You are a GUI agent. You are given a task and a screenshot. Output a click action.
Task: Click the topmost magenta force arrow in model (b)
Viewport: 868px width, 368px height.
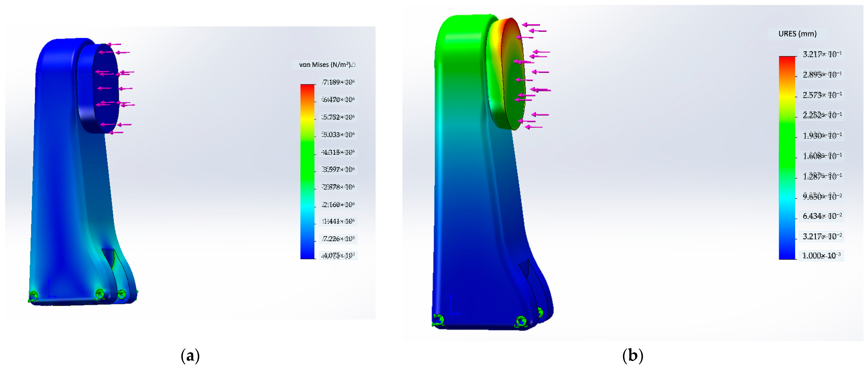[x=531, y=25]
